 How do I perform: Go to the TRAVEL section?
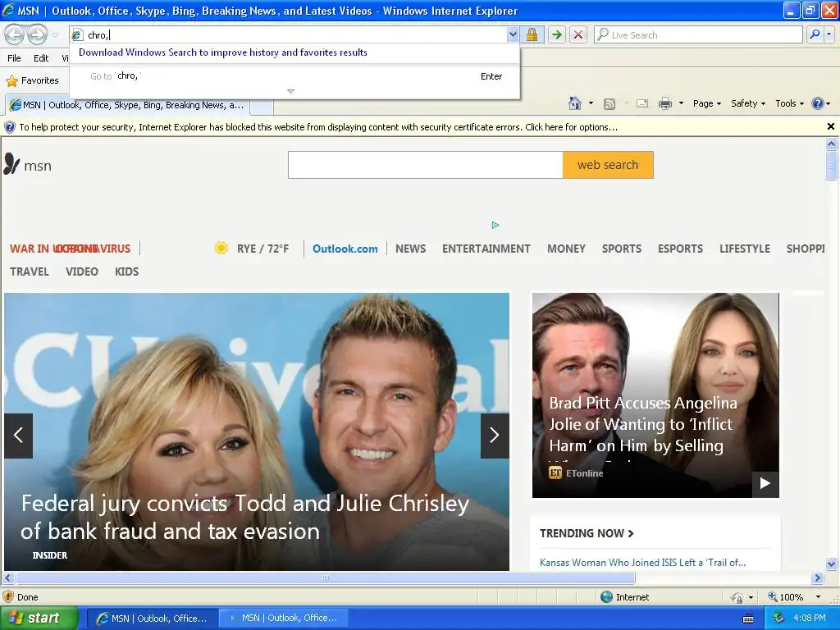tap(30, 272)
